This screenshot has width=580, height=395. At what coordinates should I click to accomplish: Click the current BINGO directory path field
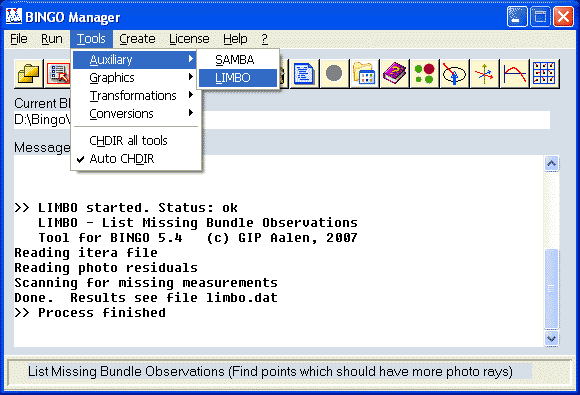(x=282, y=120)
